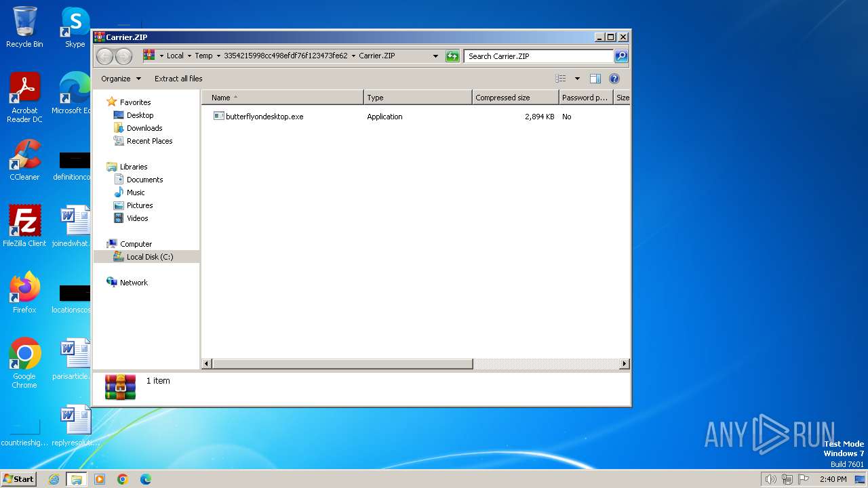Open the replyresolut Word document on desktop

click(x=75, y=426)
